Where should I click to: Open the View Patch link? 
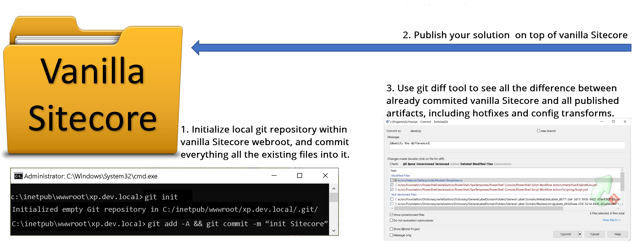(x=611, y=220)
